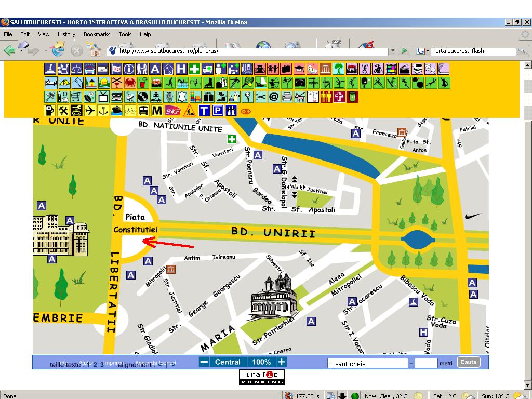Click the metri distance input field
This screenshot has height=399, width=532.
tap(426, 363)
